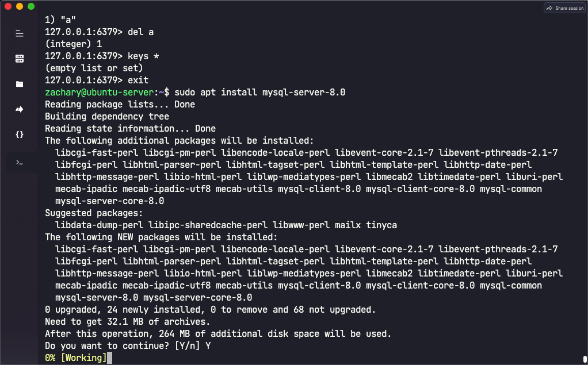Viewport: 588px width, 365px height.
Task: Minimize the window with the yellow button
Action: [20, 6]
